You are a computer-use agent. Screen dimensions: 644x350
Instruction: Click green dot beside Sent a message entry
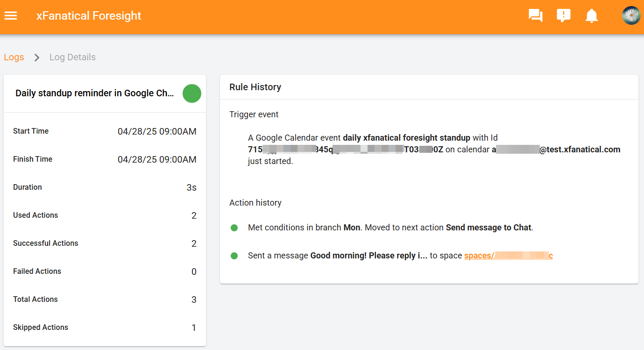(x=234, y=256)
